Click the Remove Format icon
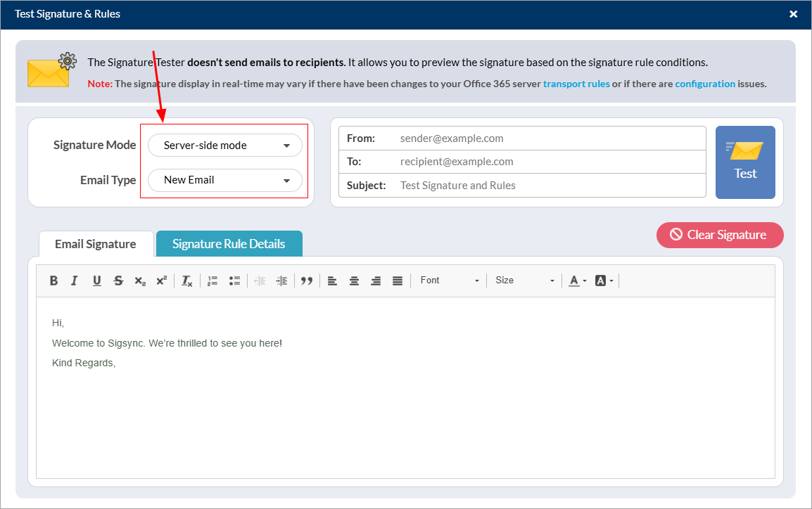The width and height of the screenshot is (812, 509). pyautogui.click(x=186, y=281)
